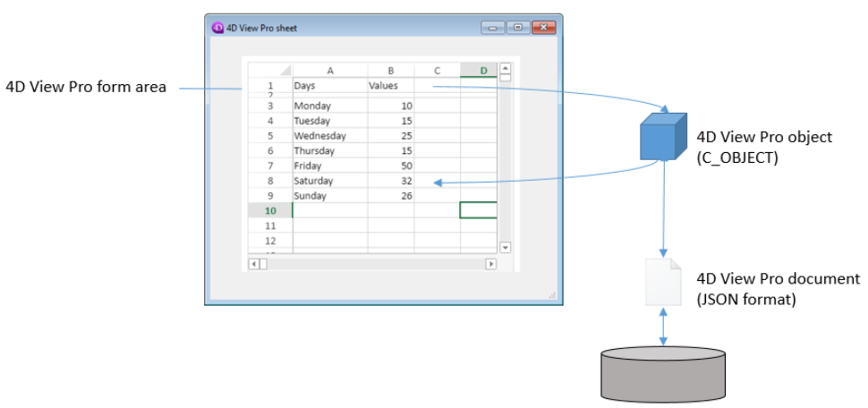Click the value 26 cell for Sunday
868x408 pixels.
click(x=391, y=195)
